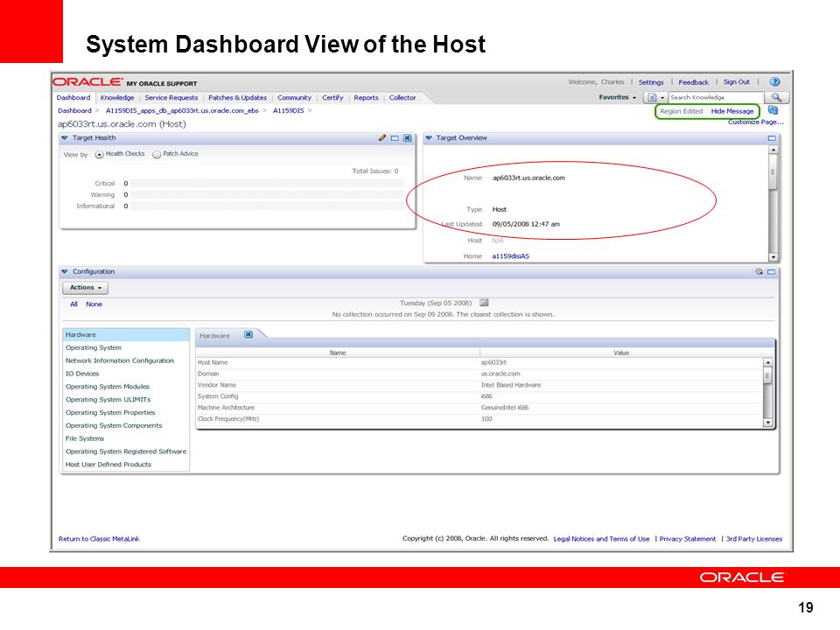Close the Hardware tab with X icon
This screenshot has height=630, width=840.
pyautogui.click(x=248, y=334)
